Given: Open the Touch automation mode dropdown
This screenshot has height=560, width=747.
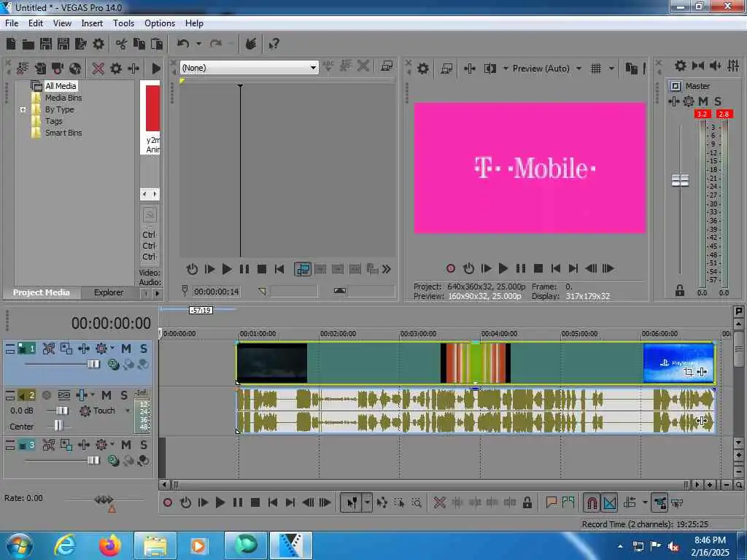Looking at the screenshot, I should 128,411.
